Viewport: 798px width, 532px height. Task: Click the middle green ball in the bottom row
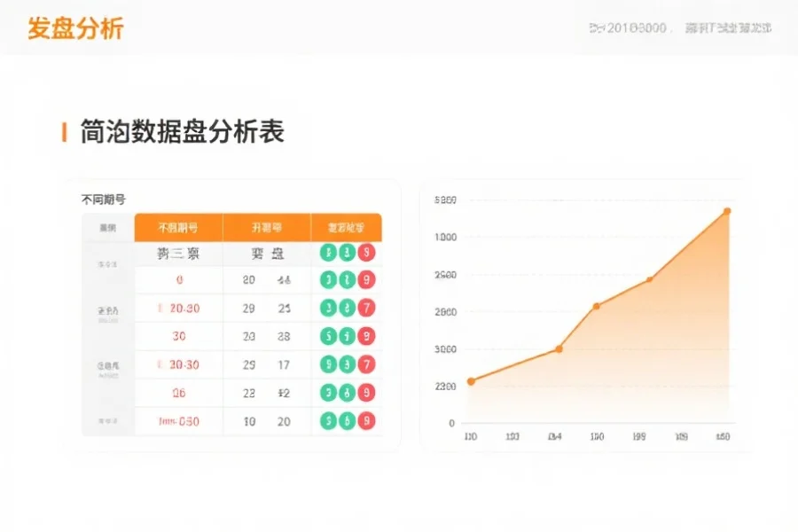[x=347, y=421]
